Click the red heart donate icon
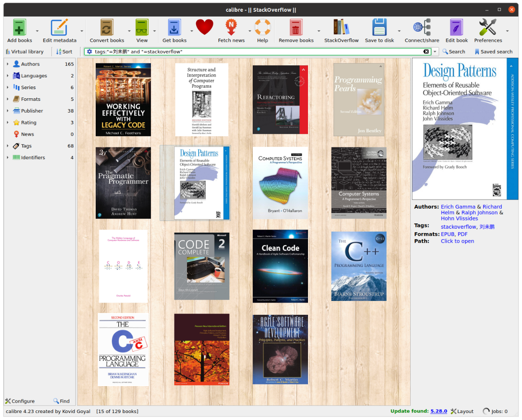Image resolution: width=522 pixels, height=420 pixels. 204,27
